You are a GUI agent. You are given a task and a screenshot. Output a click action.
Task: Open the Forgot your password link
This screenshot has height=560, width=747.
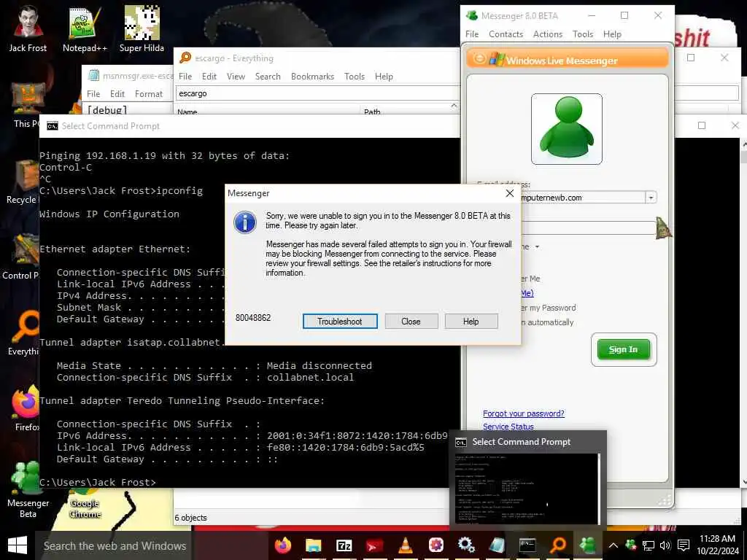524,413
